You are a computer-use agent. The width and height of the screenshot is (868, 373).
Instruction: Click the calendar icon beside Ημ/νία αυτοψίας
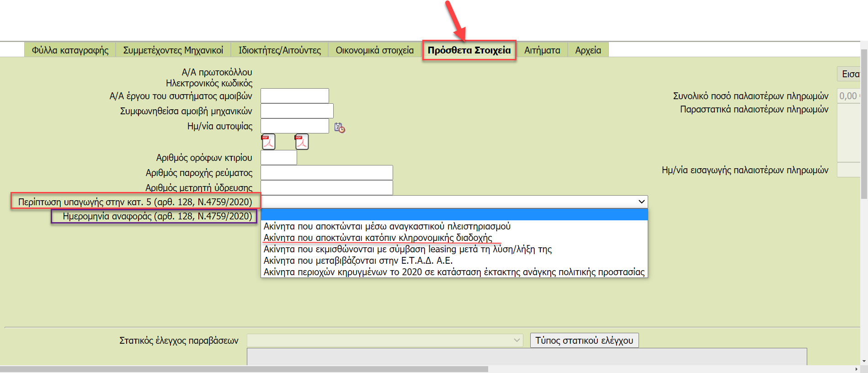point(339,128)
